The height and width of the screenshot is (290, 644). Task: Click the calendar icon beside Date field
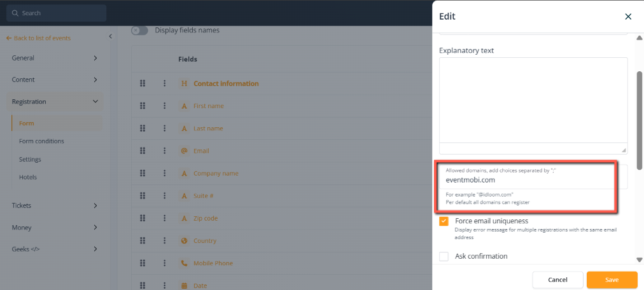[x=184, y=286]
